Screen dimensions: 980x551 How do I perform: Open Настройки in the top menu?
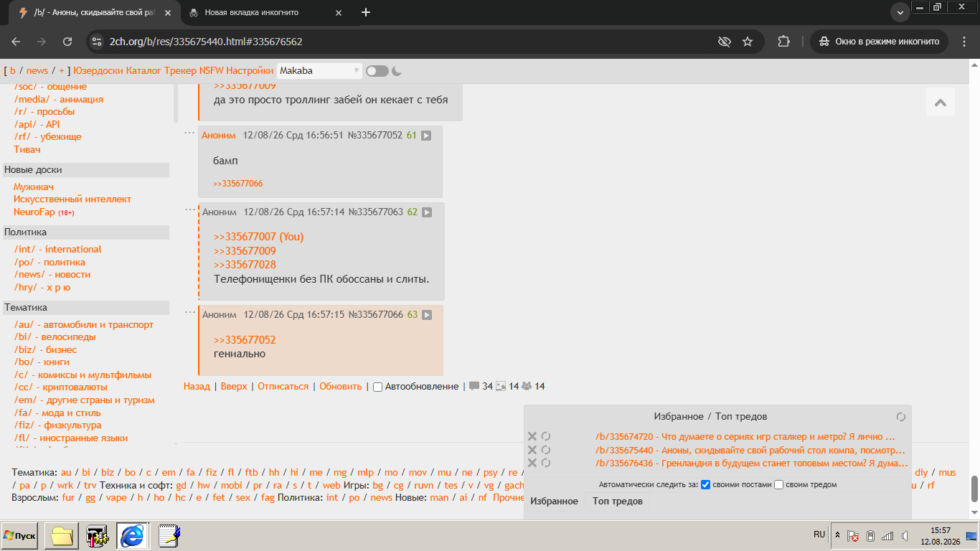coord(250,70)
